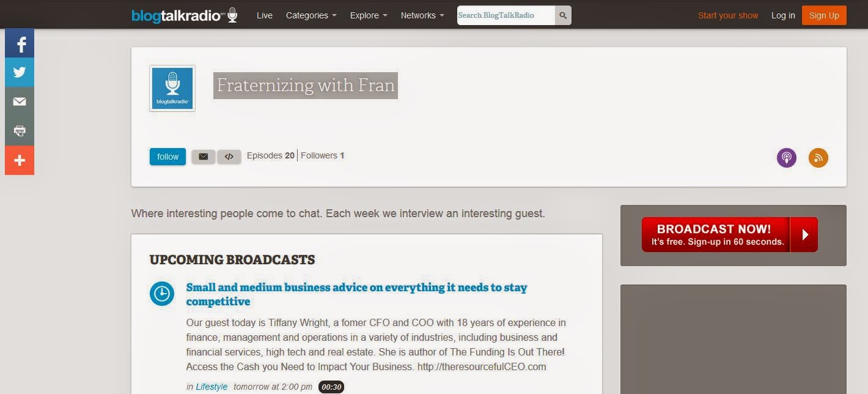This screenshot has height=394, width=868.
Task: Click the 00:30 duration badge
Action: tap(331, 387)
